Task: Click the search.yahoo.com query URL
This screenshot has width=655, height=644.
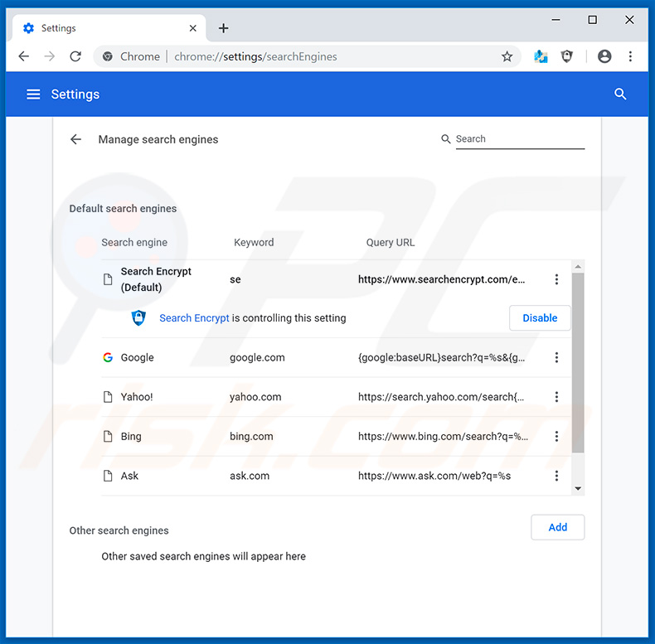Action: pyautogui.click(x=441, y=397)
